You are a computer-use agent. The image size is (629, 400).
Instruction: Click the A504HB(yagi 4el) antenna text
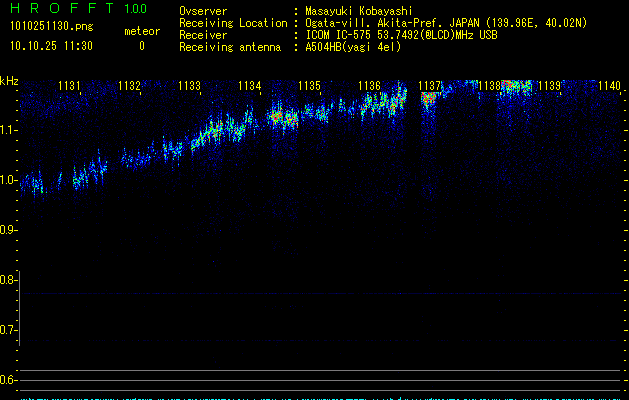tap(353, 47)
